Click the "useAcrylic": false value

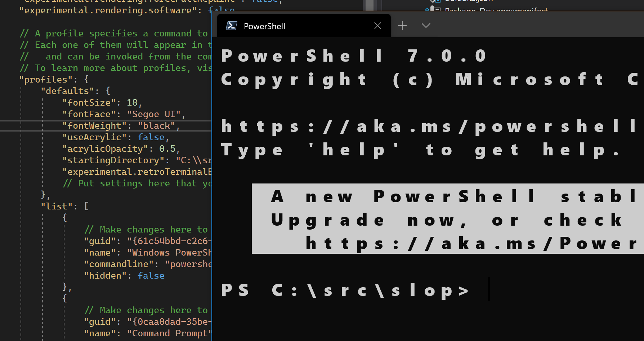[151, 137]
